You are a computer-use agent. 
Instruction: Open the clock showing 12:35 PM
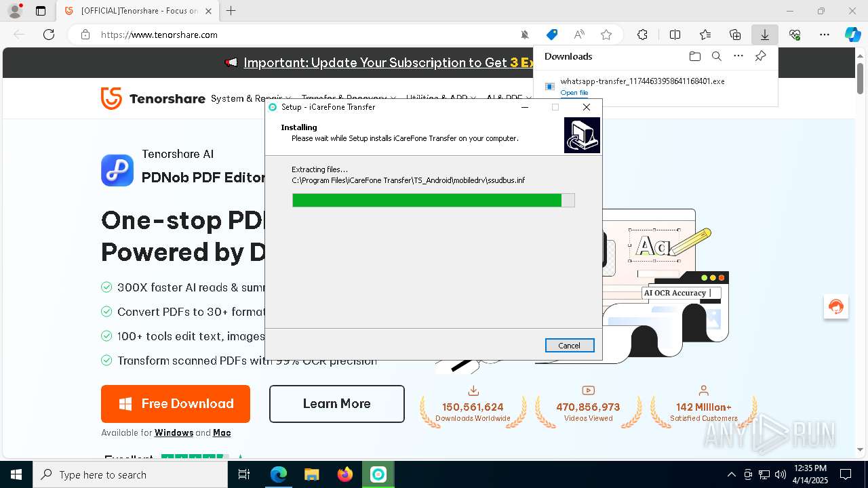810,474
